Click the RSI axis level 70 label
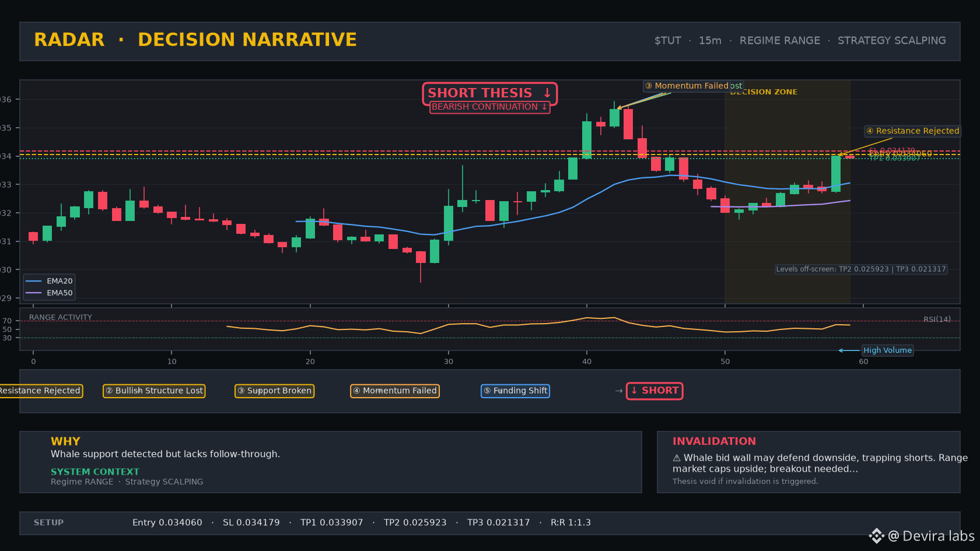 [x=7, y=321]
